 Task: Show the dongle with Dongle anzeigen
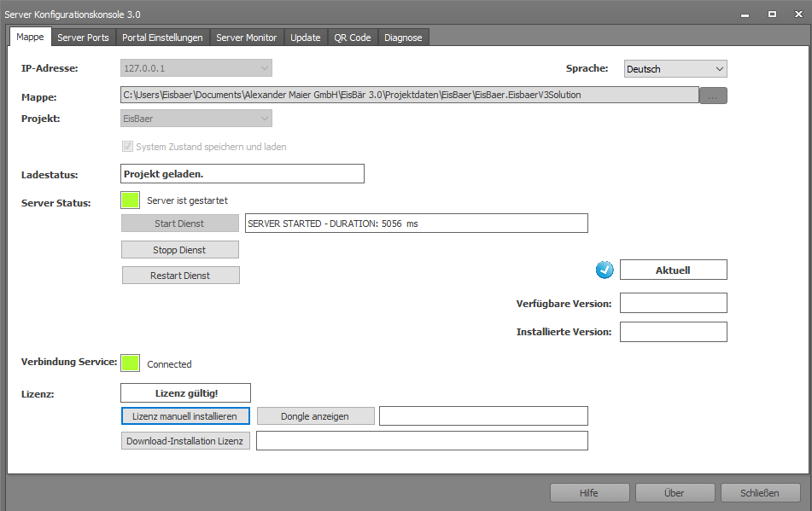click(315, 415)
